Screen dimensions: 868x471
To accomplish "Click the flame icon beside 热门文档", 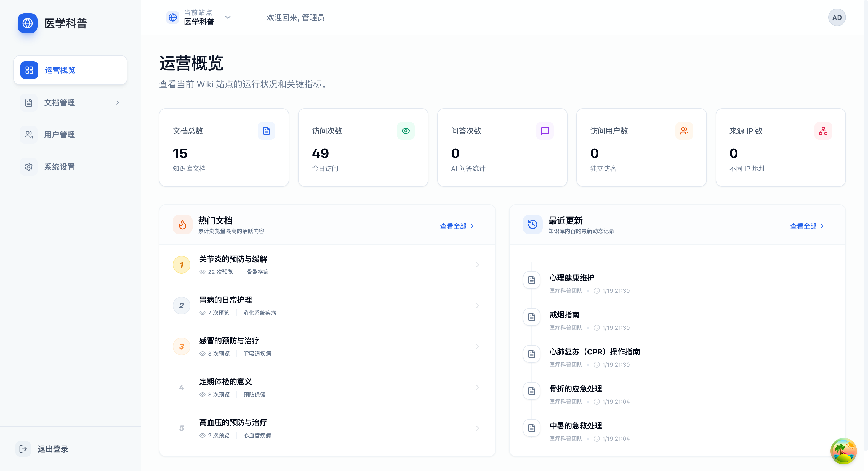I will click(x=182, y=224).
